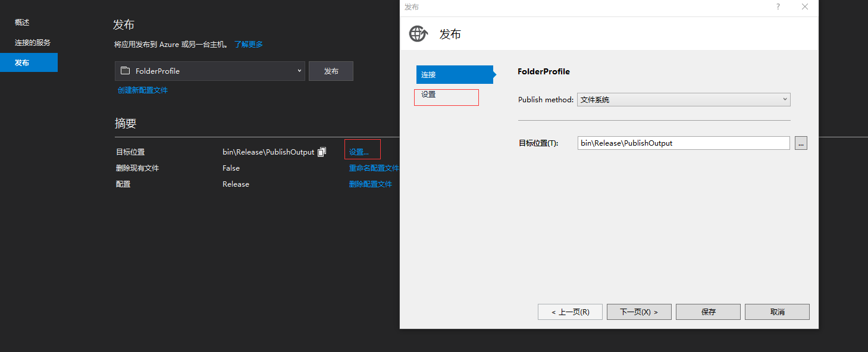This screenshot has width=868, height=352.
Task: Expand the Publish method 文件系统 dropdown
Action: pyautogui.click(x=684, y=99)
